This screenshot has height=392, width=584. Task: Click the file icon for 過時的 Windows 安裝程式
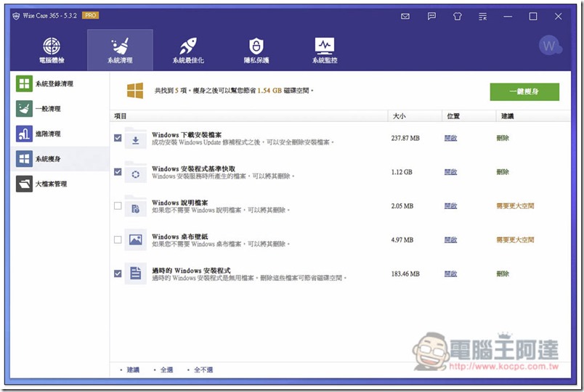[x=136, y=274]
